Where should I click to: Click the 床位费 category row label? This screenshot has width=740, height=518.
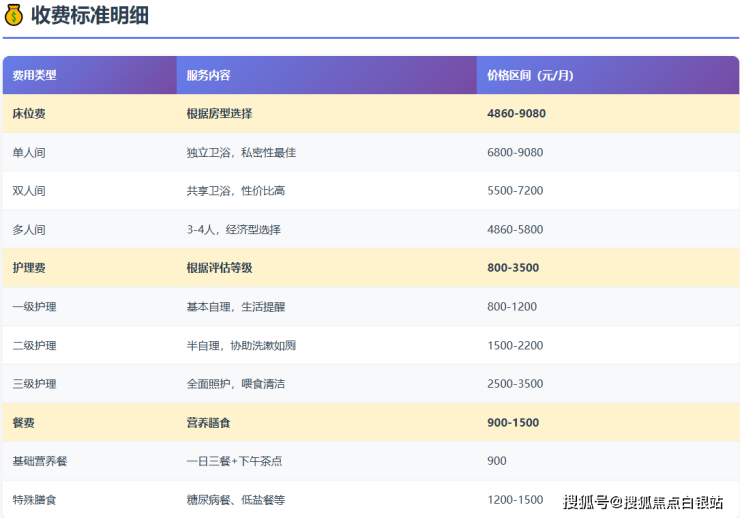pos(29,114)
